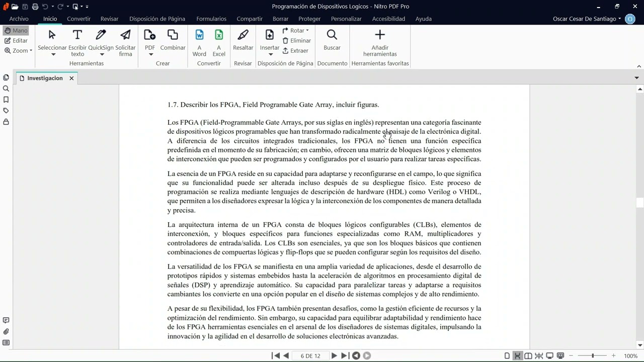644x362 pixels.
Task: Open the Compartir tab
Action: tap(250, 19)
